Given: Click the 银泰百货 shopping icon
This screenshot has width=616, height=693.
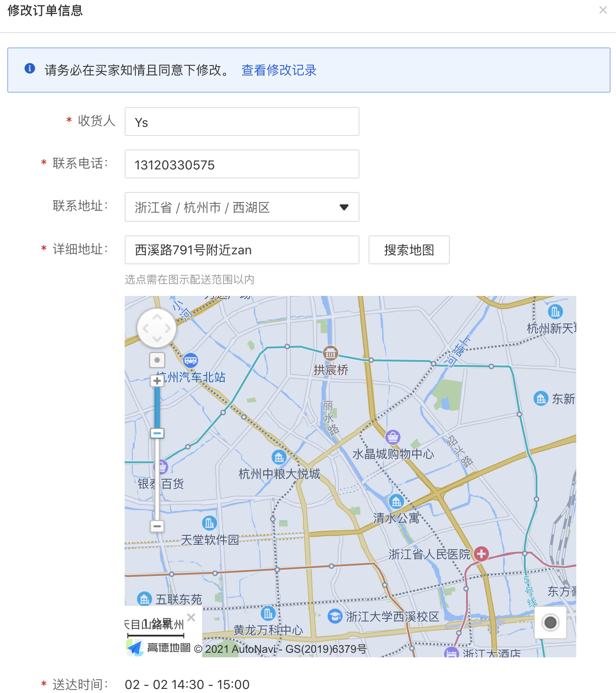Looking at the screenshot, I should point(161,467).
